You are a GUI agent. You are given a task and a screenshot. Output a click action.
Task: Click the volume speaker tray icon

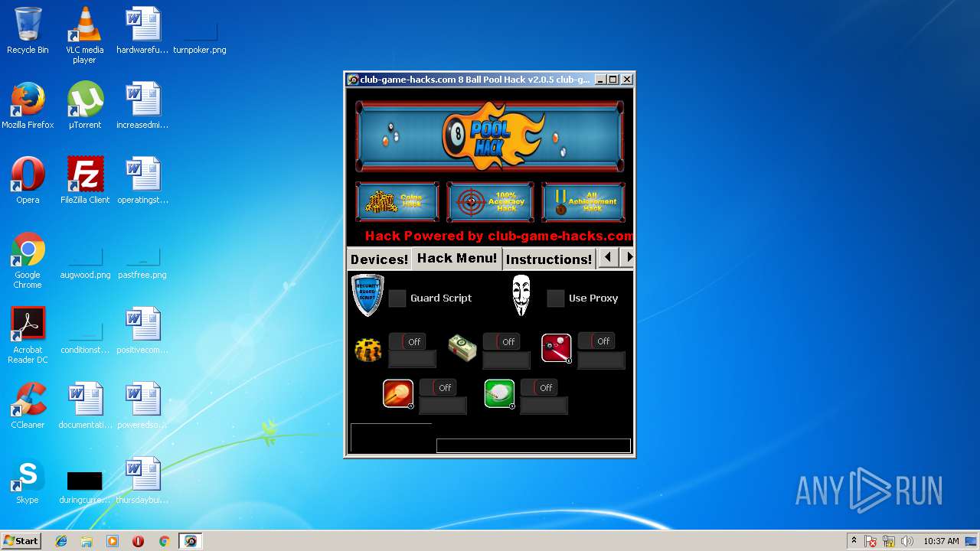click(907, 541)
